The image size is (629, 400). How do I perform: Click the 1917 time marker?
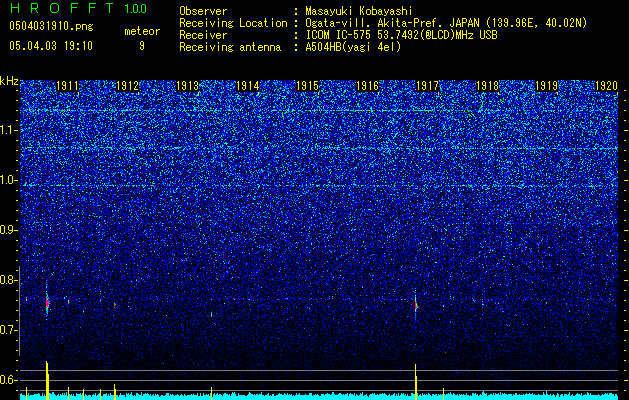(x=428, y=85)
